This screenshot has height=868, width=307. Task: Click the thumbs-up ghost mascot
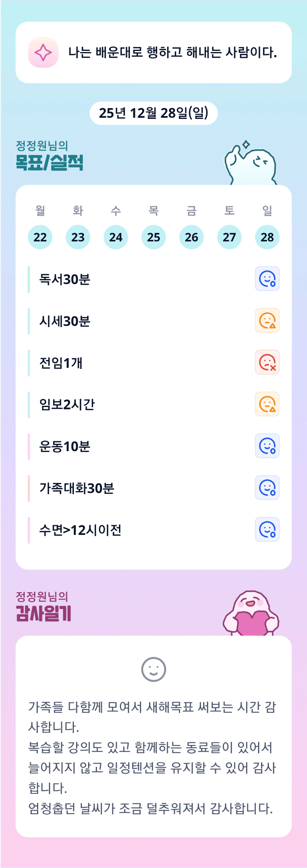click(250, 163)
